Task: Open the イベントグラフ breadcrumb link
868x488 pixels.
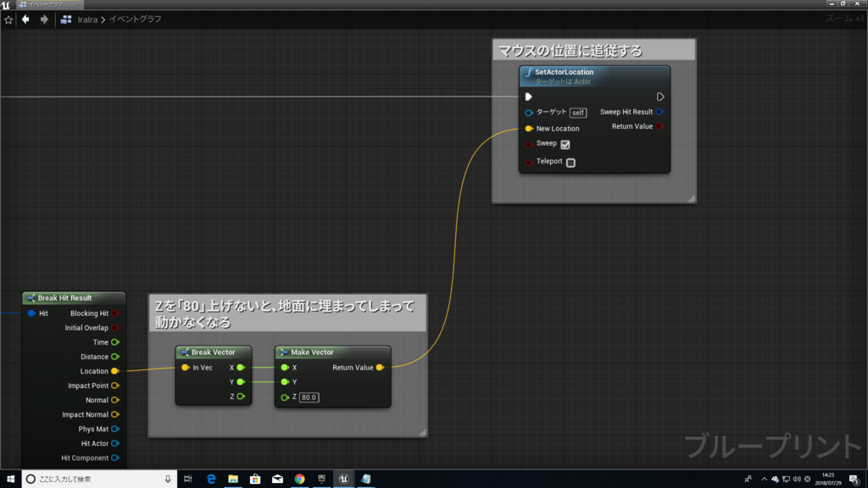Action: click(136, 19)
